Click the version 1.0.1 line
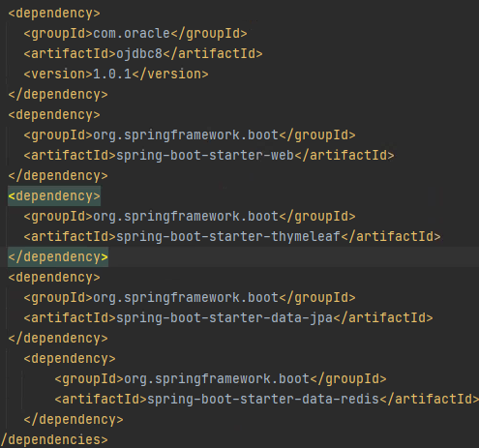The width and height of the screenshot is (479, 448). tap(116, 75)
